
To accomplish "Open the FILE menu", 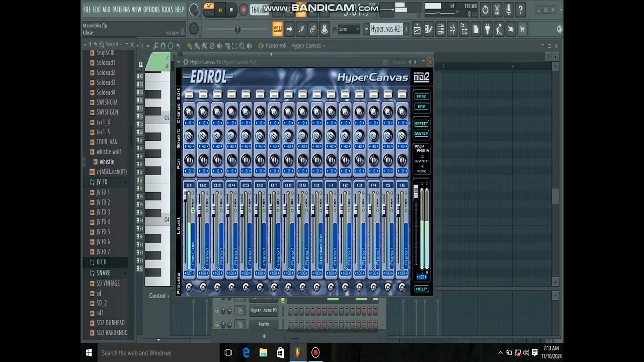I will point(87,10).
